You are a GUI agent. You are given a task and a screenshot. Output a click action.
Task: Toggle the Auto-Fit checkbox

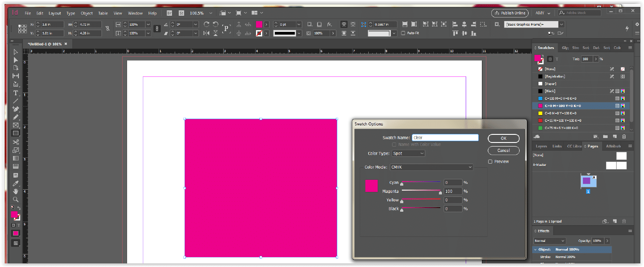[403, 33]
